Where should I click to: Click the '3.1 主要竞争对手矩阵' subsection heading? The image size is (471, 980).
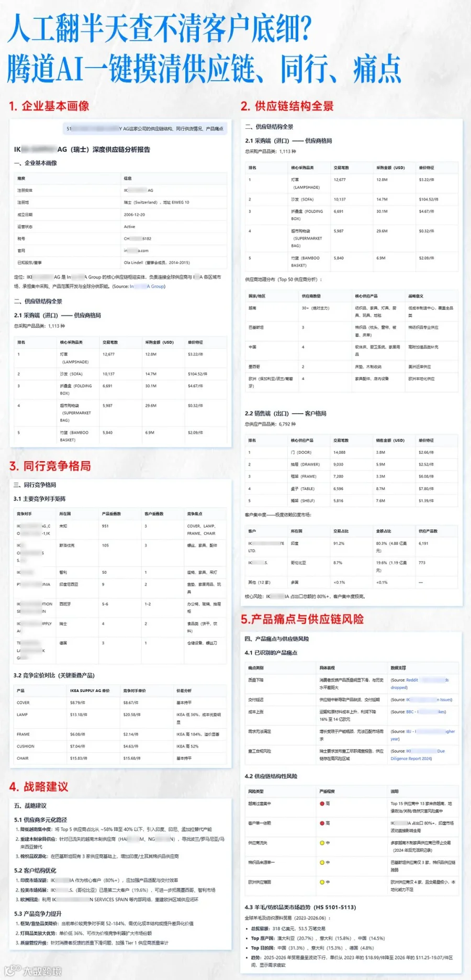[40, 499]
